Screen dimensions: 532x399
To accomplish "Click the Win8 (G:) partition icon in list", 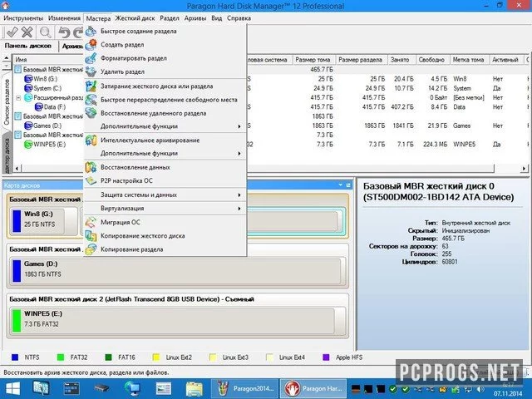I will (28, 79).
